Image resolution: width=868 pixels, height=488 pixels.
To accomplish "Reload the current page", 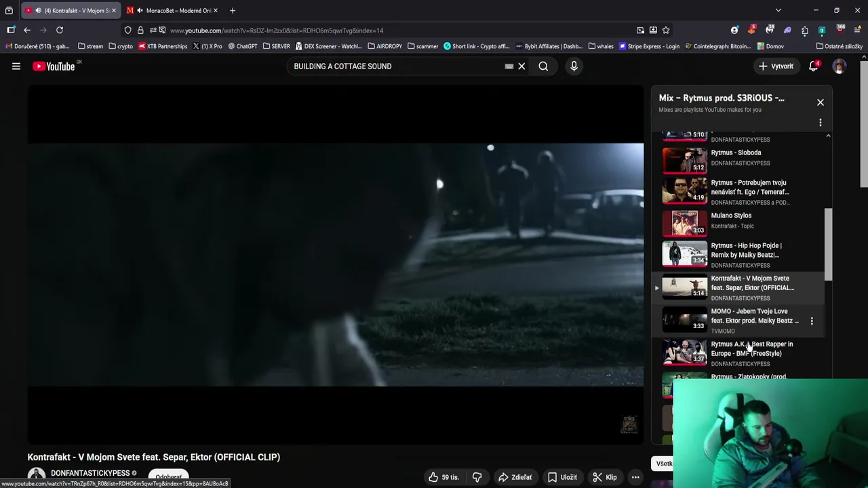I will click(60, 30).
